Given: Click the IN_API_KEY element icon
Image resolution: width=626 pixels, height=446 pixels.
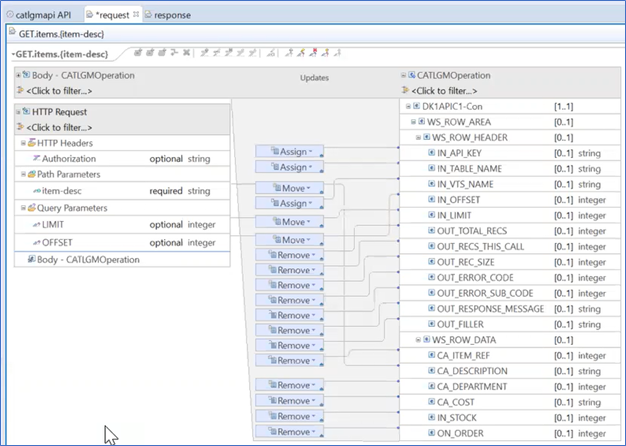Looking at the screenshot, I should (x=432, y=153).
